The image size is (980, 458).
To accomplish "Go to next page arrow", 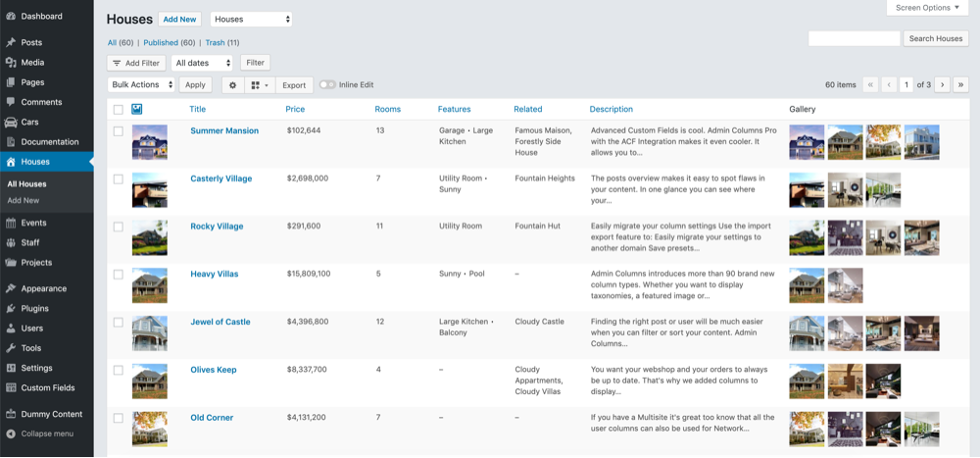I will point(943,85).
